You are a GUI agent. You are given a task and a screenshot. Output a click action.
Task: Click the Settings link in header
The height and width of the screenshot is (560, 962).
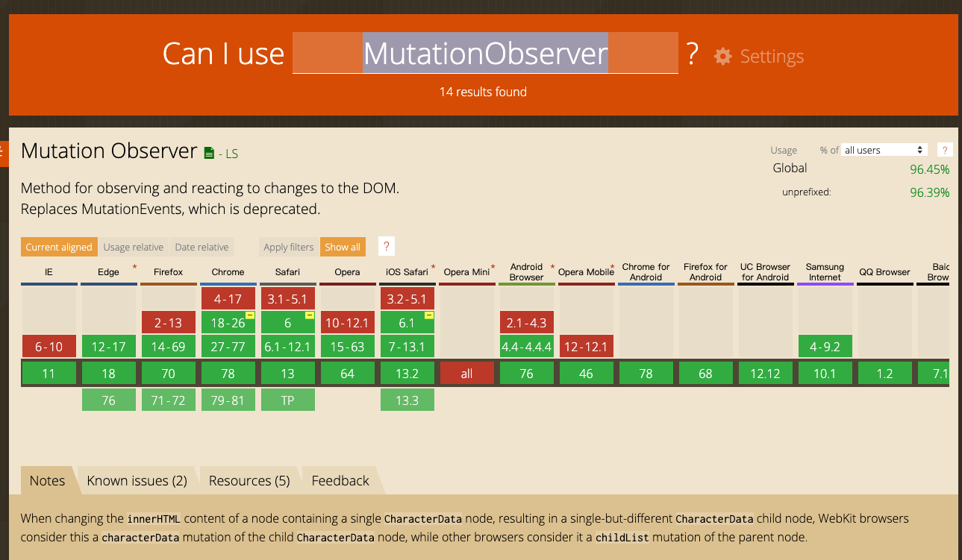772,56
